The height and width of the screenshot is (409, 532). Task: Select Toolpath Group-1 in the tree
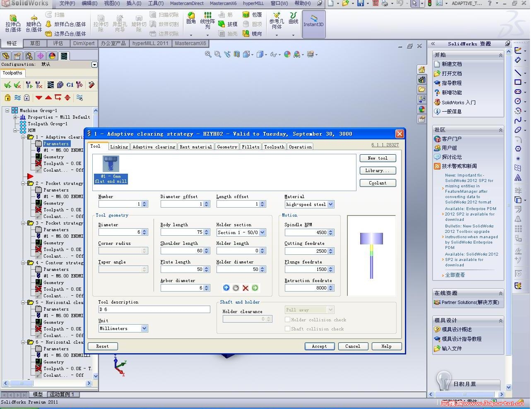pyautogui.click(x=47, y=124)
